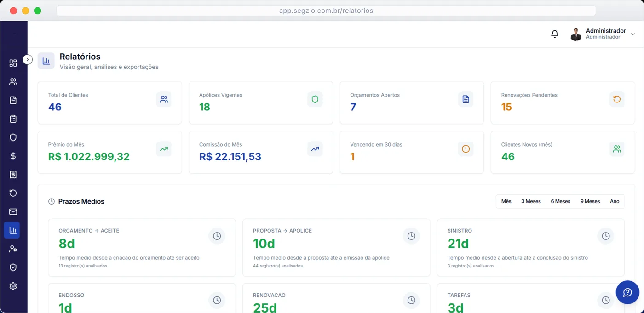Open the mail envelope icon in sidebar

(13, 212)
